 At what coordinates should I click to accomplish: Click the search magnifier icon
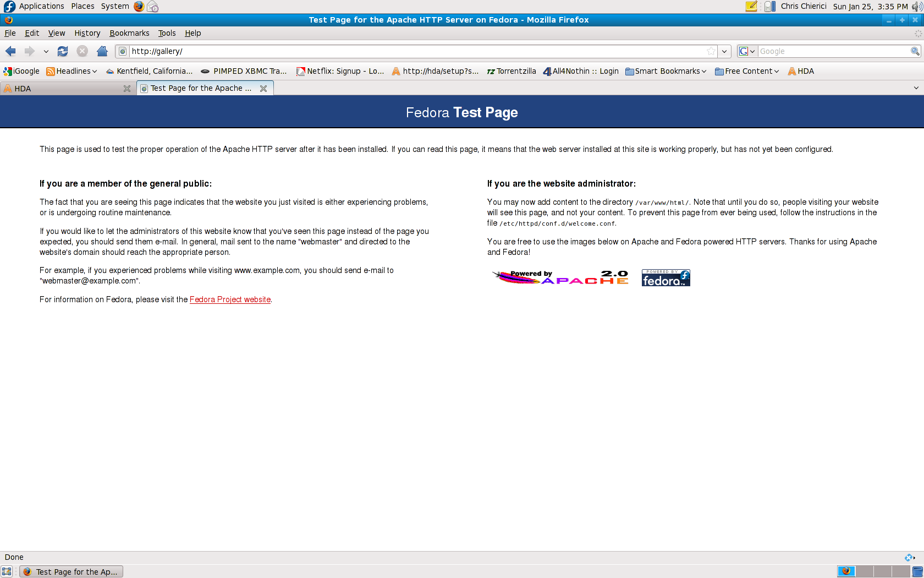(x=915, y=51)
